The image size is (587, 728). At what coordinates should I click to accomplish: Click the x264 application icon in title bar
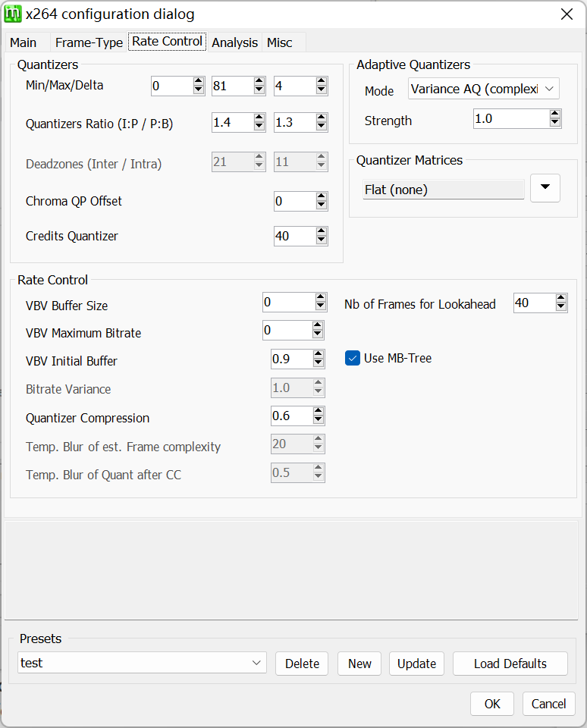13,14
